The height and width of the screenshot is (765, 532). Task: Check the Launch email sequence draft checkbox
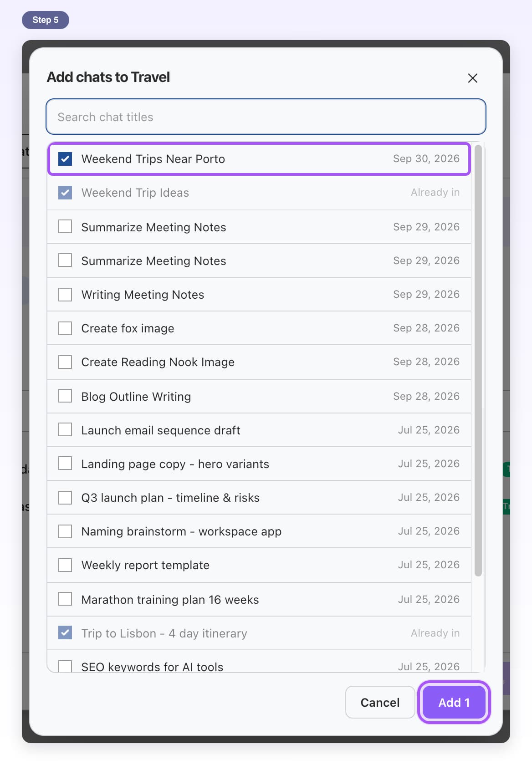[x=65, y=429]
